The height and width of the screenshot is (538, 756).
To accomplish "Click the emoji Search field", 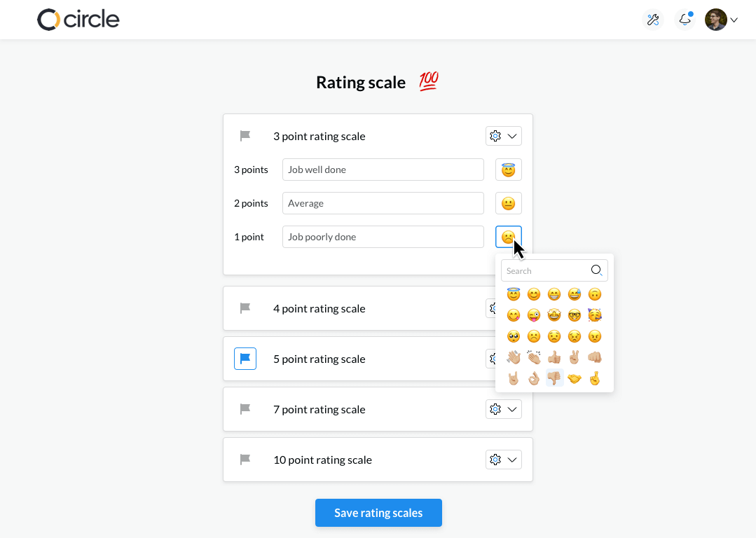I will point(547,271).
